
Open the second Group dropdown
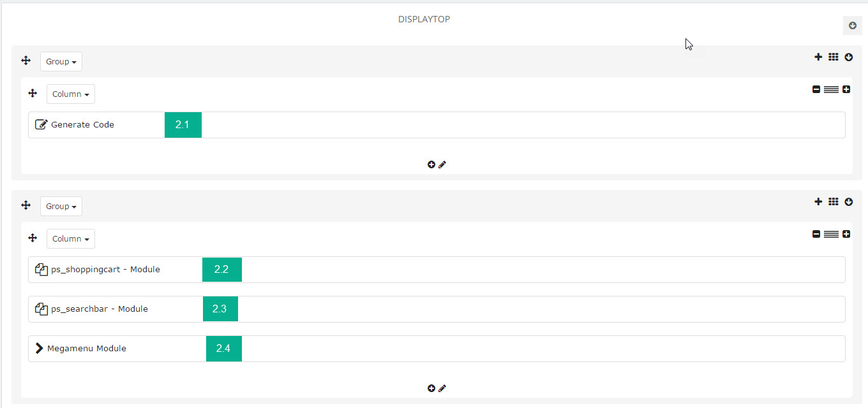click(61, 207)
